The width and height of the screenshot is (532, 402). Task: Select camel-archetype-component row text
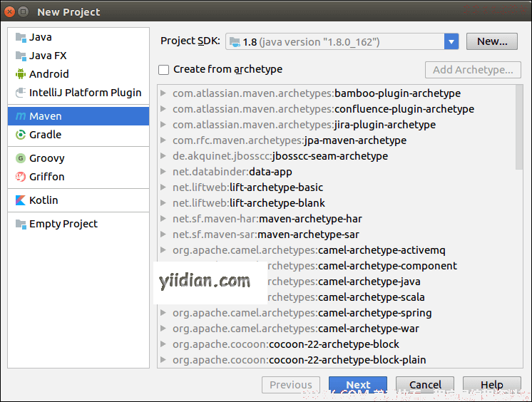tap(362, 266)
